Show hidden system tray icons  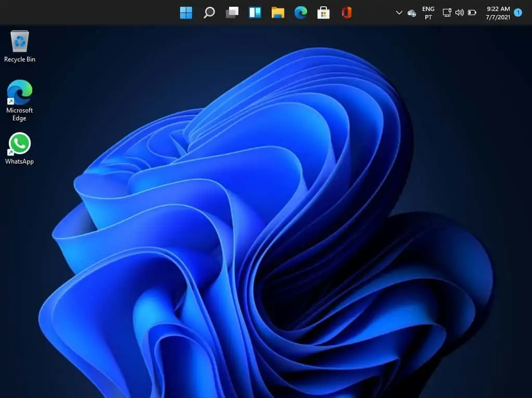tap(399, 13)
